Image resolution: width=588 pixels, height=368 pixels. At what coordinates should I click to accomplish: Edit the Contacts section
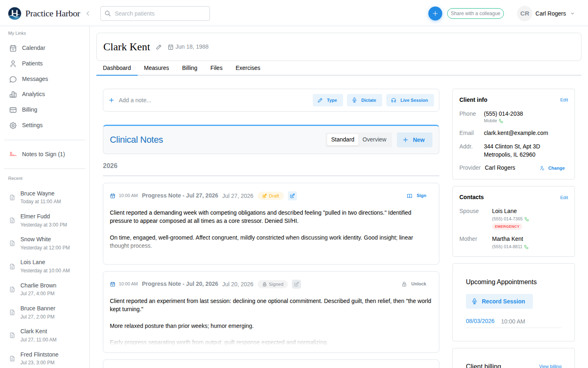tap(564, 197)
